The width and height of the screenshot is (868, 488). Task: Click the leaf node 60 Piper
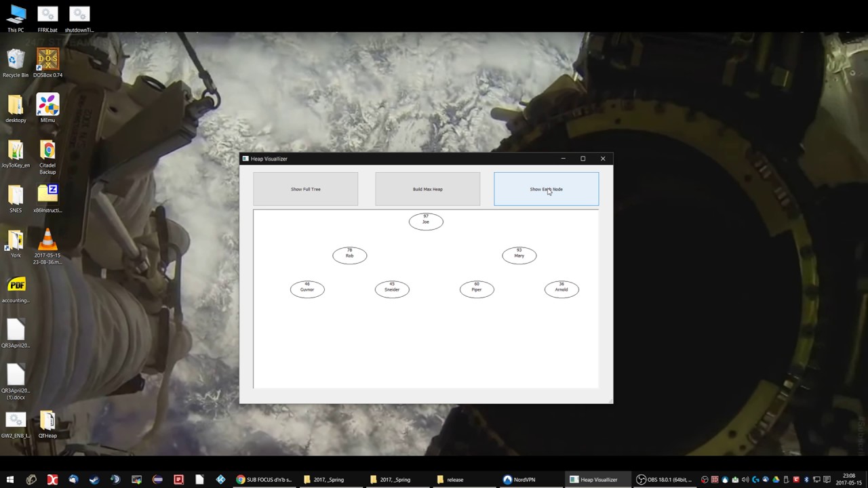[477, 289]
